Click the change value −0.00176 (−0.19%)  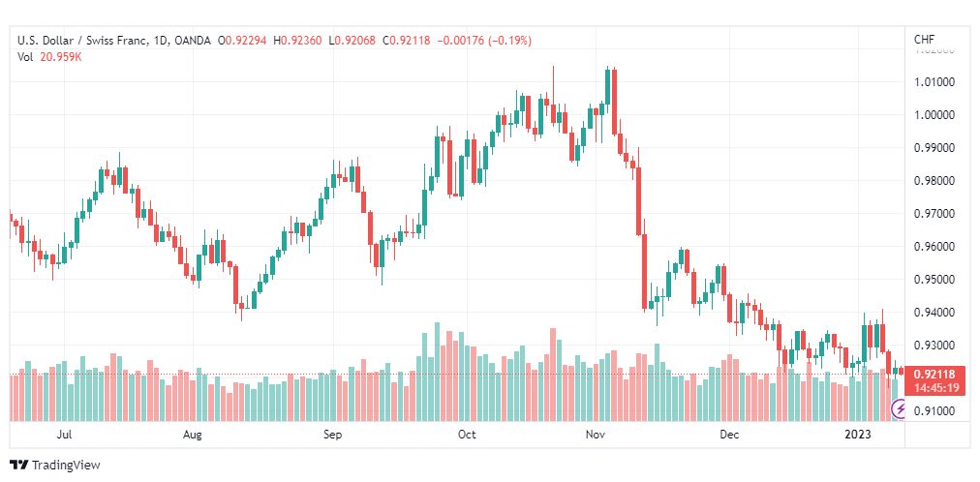click(x=484, y=41)
